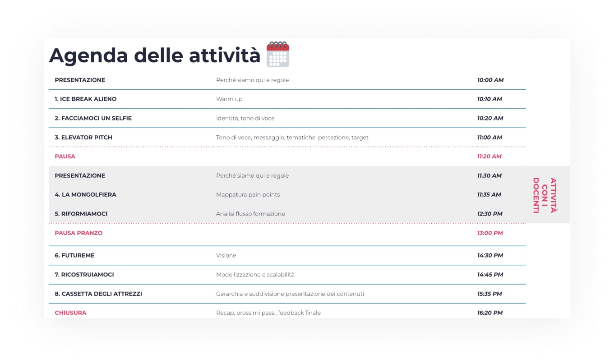Click the 6. FUTUREME item
614x364 pixels.
(75, 255)
